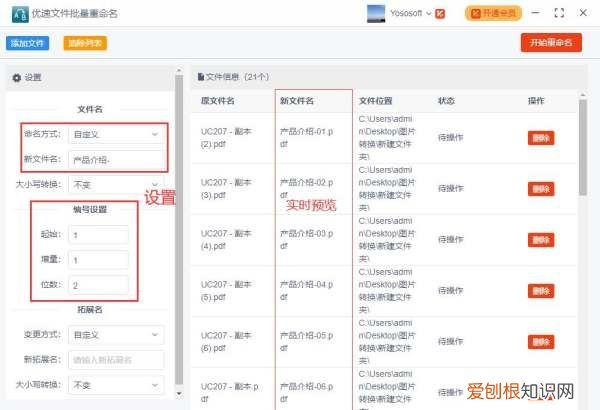
Task: Delete the UC207 - 副本 (3).pdf row
Action: pos(541,189)
